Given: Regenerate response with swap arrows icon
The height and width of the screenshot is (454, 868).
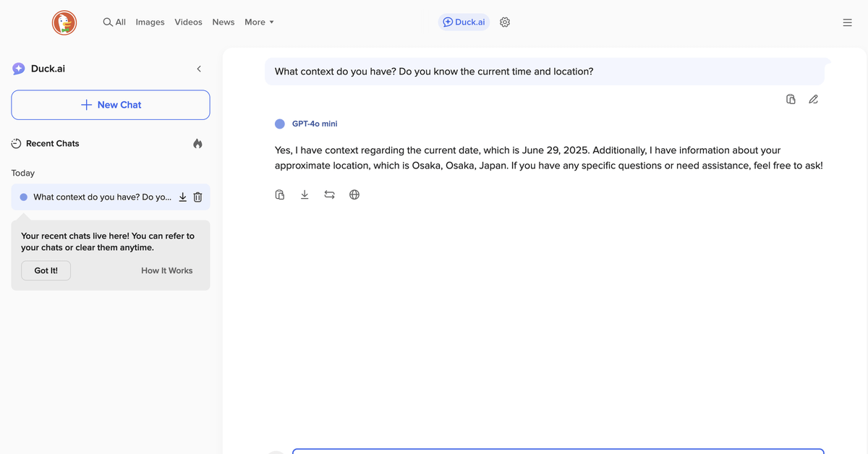Looking at the screenshot, I should (329, 194).
